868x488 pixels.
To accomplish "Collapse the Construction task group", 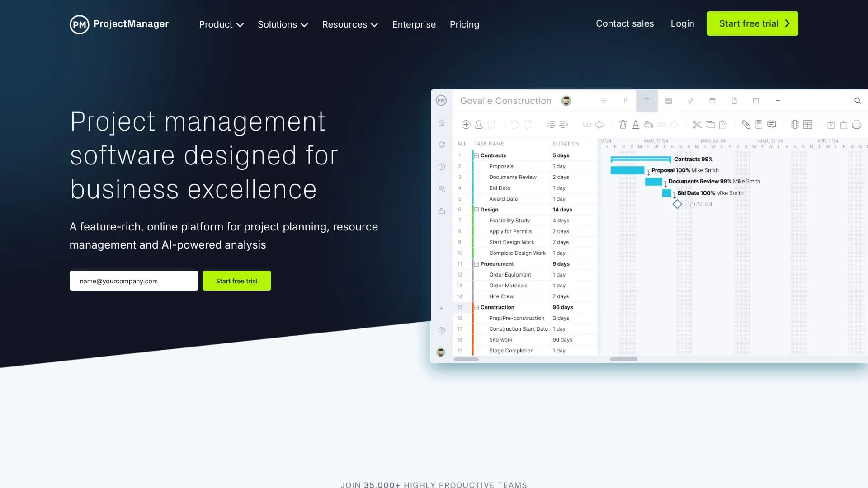I will tap(476, 307).
